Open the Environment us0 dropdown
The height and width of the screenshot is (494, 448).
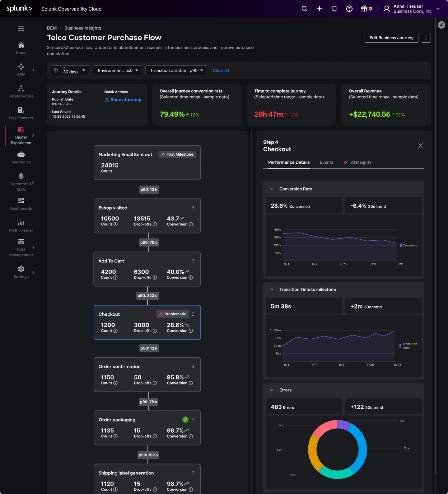click(118, 70)
